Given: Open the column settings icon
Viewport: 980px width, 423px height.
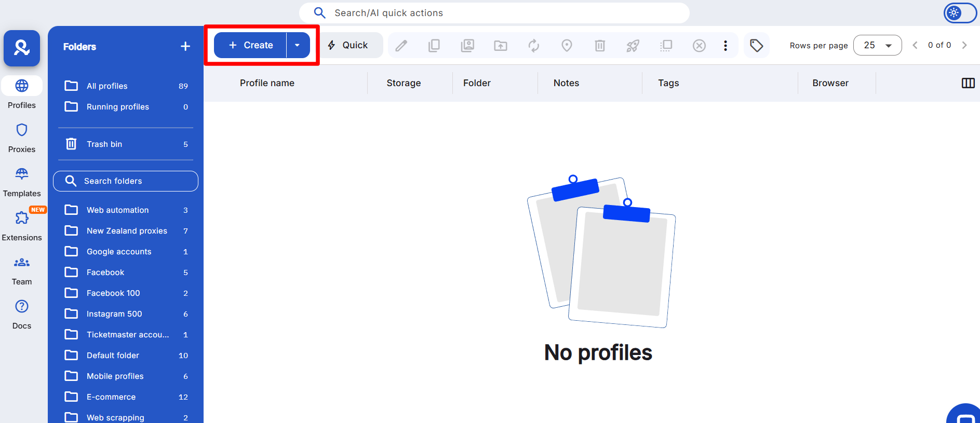Looking at the screenshot, I should [968, 83].
